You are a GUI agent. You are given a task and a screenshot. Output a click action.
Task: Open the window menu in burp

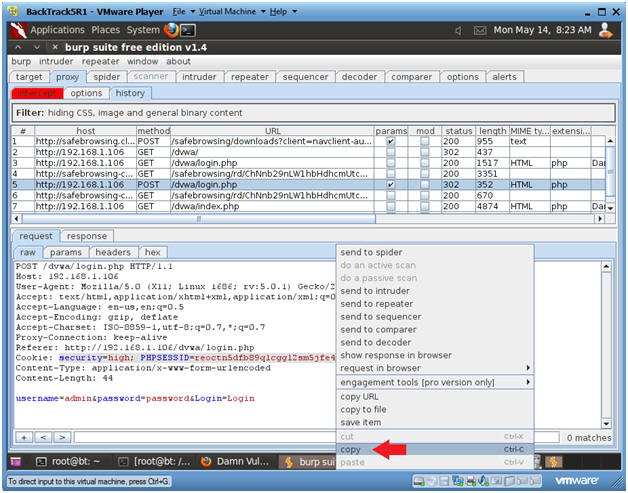coord(143,62)
